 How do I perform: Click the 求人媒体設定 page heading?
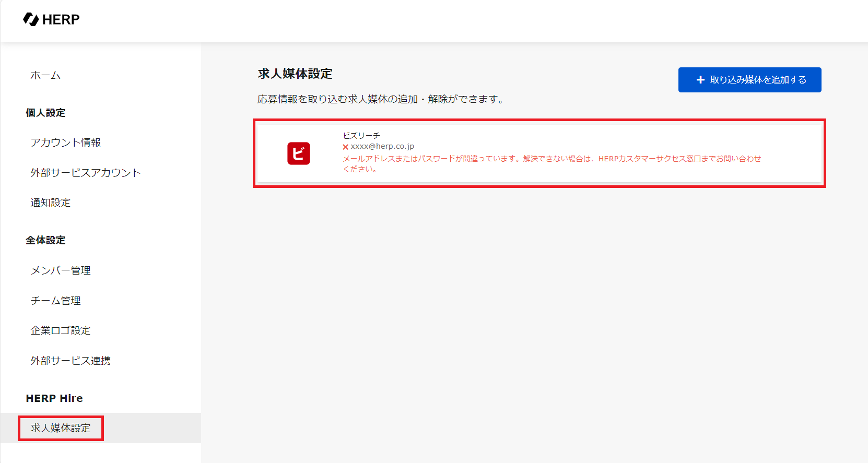pos(295,74)
